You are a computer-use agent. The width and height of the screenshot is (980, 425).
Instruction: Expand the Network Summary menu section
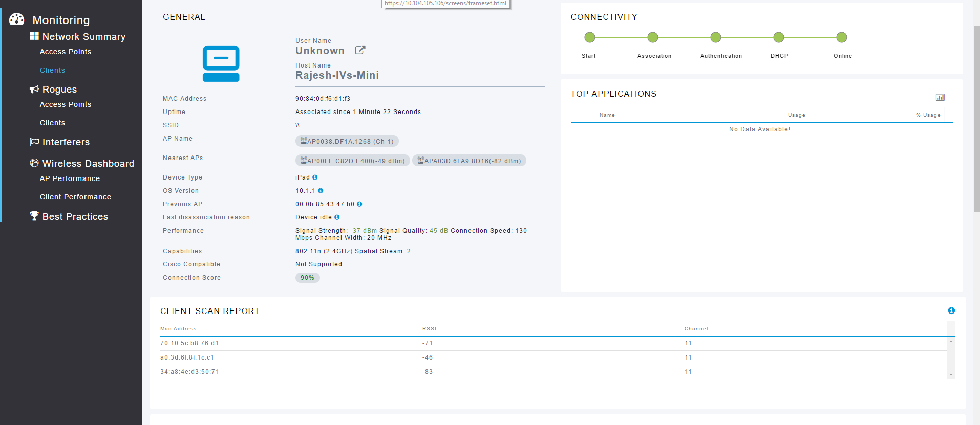click(78, 37)
